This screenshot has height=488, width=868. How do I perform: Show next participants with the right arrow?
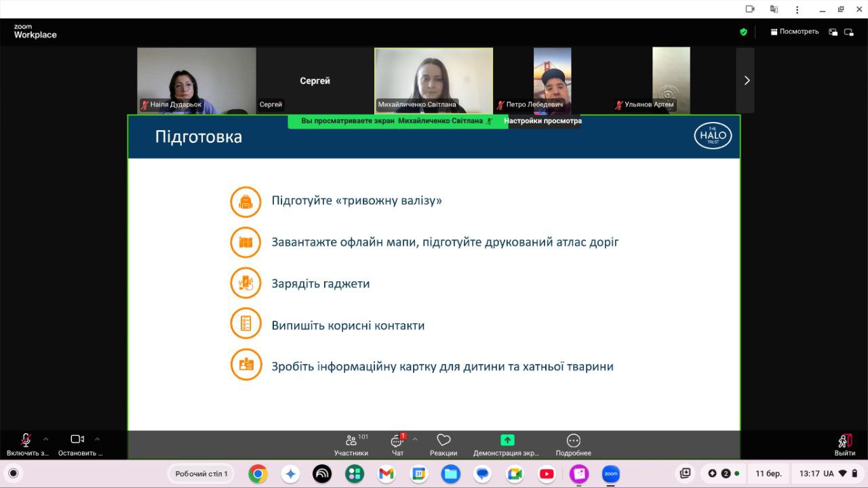pos(746,80)
